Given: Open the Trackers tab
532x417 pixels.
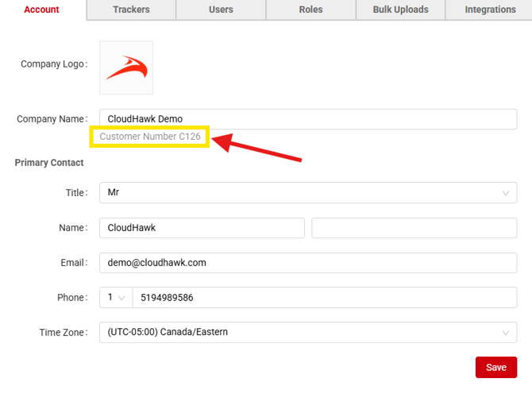Looking at the screenshot, I should point(131,10).
